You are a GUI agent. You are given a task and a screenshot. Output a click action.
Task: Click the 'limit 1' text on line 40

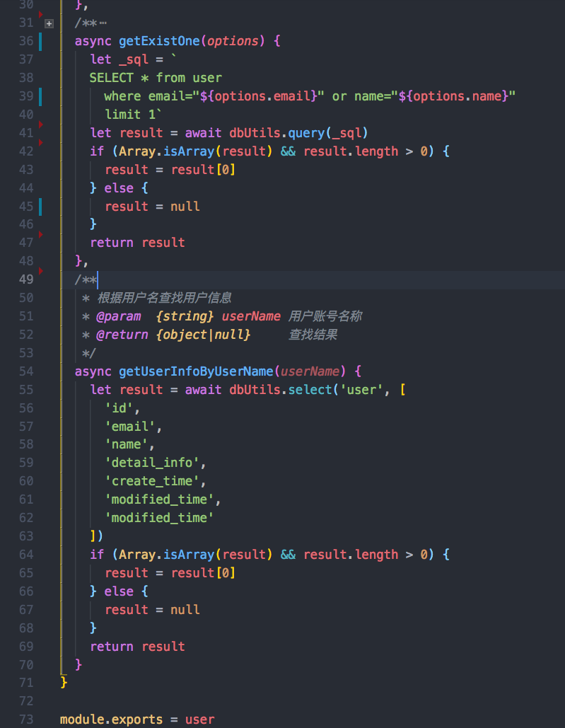pos(130,114)
